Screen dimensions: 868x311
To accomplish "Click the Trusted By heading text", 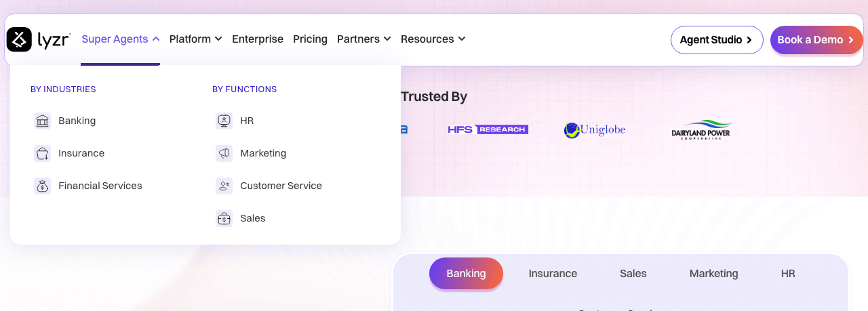I will tap(434, 97).
